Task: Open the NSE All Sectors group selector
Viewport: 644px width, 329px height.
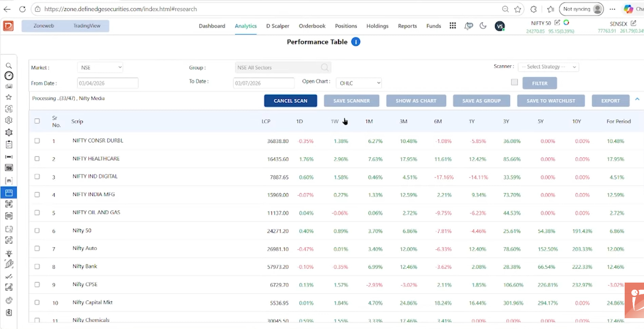Action: point(283,67)
